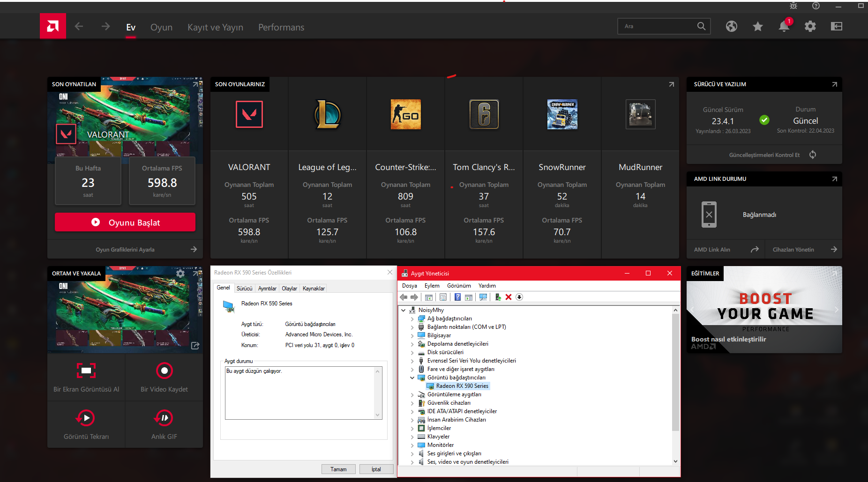Open the Sürücü tab in properties
The width and height of the screenshot is (868, 482).
pos(244,289)
